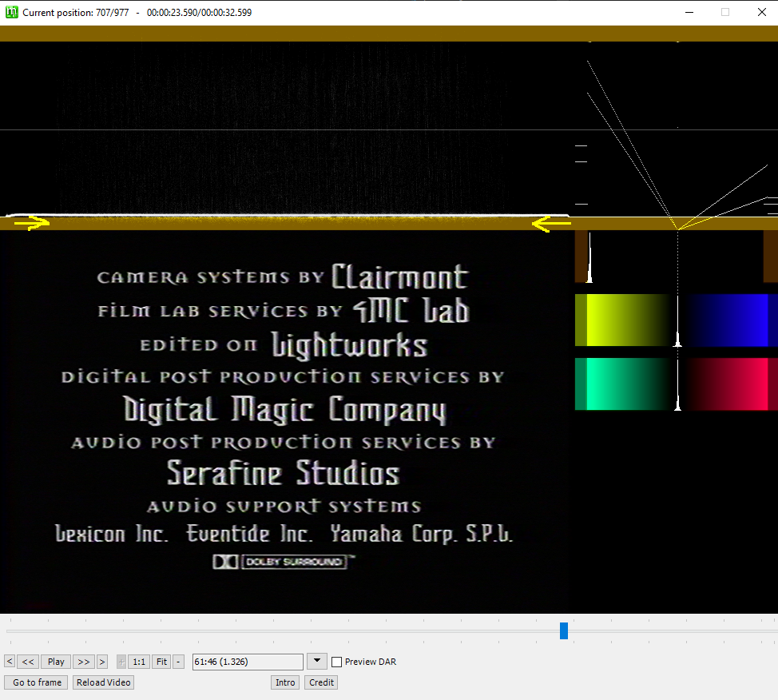Click the 'Digital Magic Company' credit text

[x=285, y=410]
